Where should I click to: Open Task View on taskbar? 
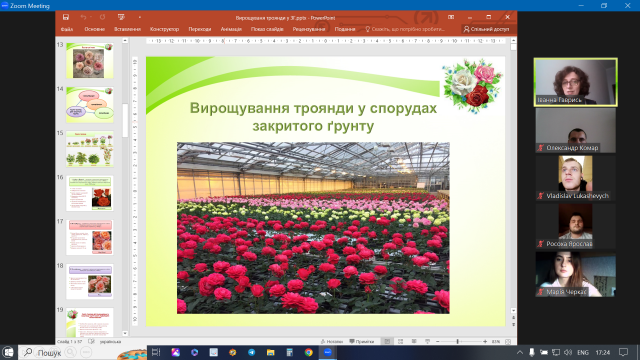pyautogui.click(x=156, y=352)
